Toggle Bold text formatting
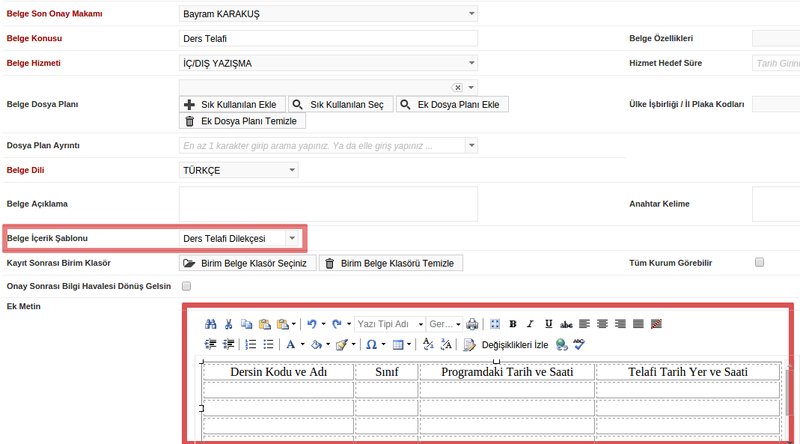The width and height of the screenshot is (800, 444). (513, 324)
